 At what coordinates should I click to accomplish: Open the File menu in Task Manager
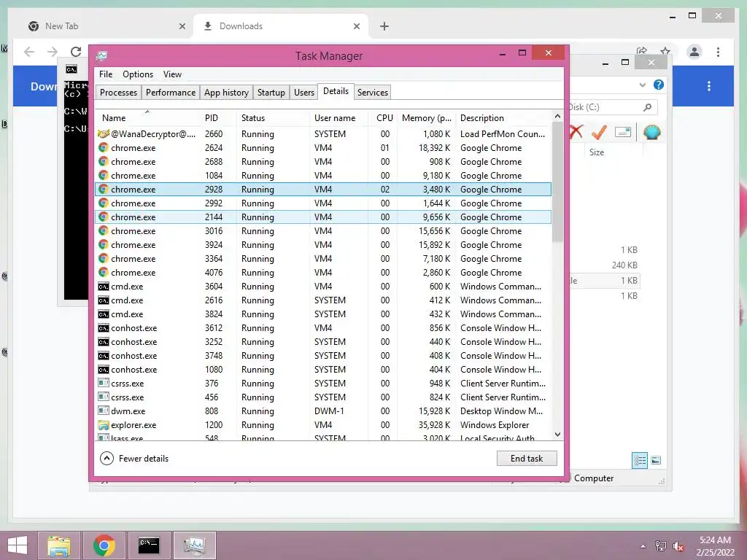click(106, 74)
